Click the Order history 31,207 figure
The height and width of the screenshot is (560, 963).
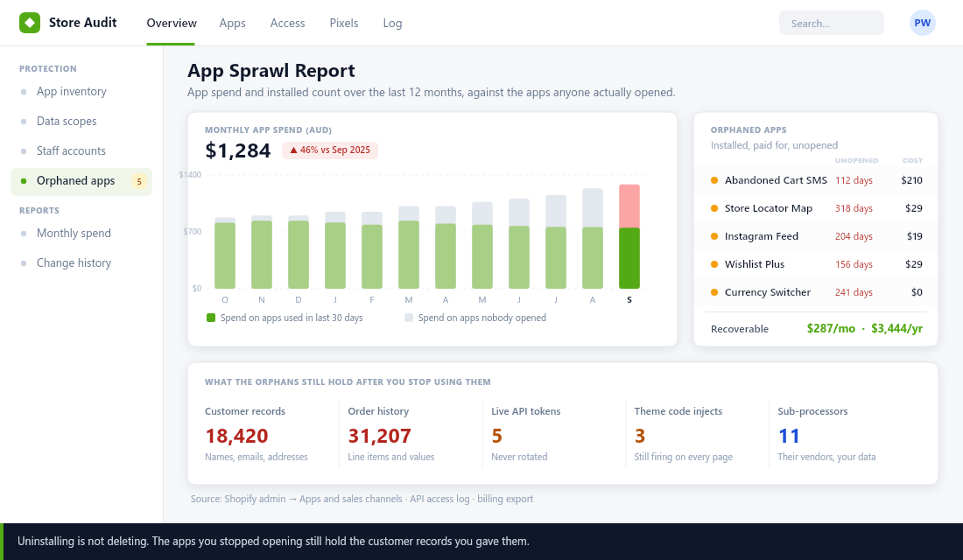[x=380, y=436]
